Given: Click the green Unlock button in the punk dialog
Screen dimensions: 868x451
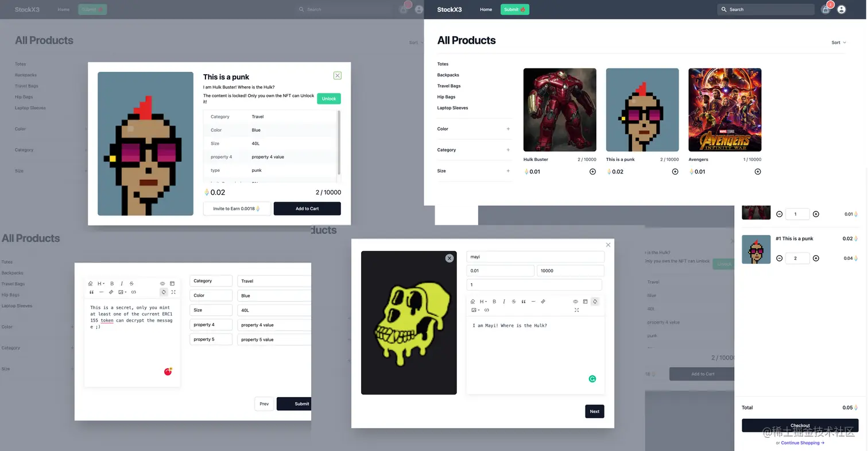Looking at the screenshot, I should click(x=329, y=99).
